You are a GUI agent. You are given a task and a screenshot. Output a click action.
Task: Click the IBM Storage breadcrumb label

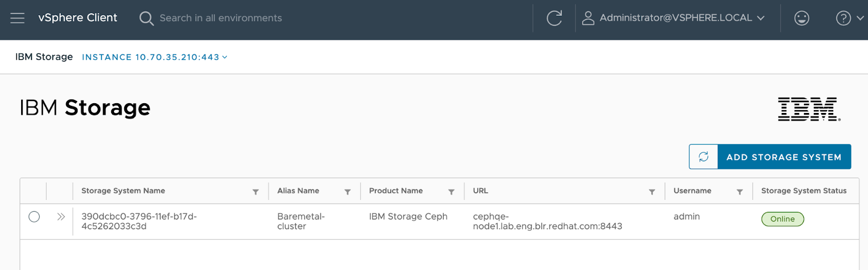44,57
